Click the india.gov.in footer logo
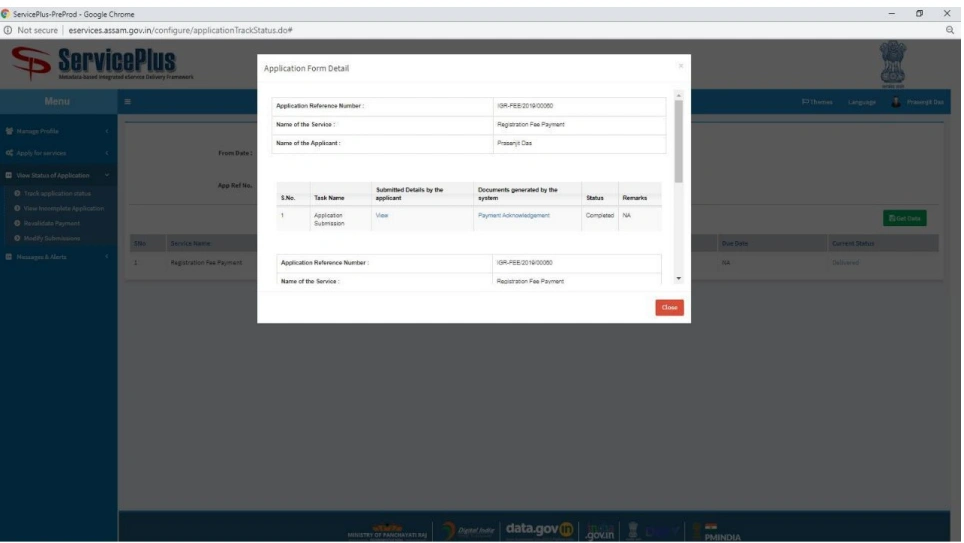The height and width of the screenshot is (543, 964). click(x=600, y=531)
